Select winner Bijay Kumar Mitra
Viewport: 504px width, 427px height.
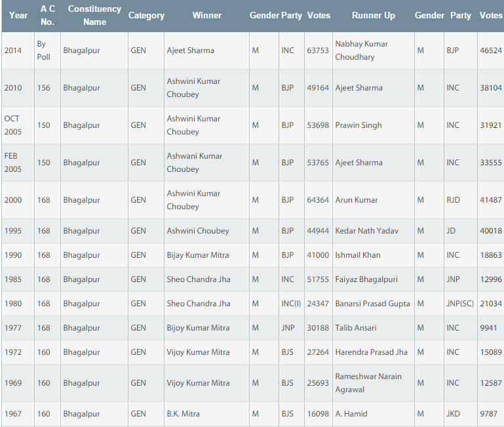click(198, 255)
